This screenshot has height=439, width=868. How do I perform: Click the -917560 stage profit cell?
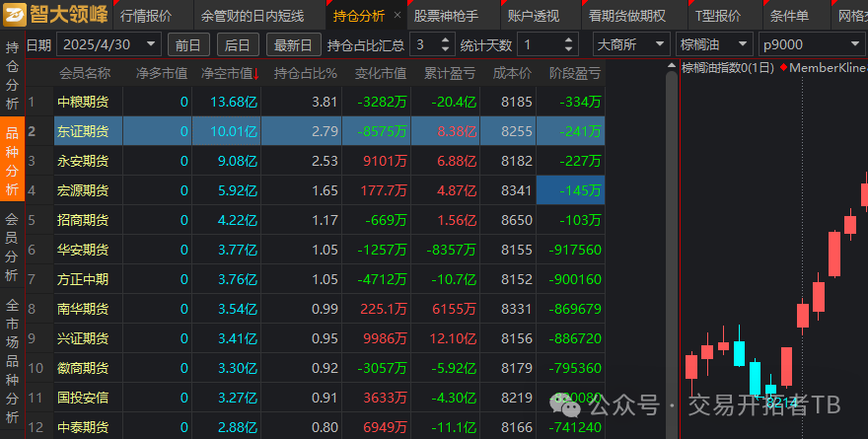coord(575,250)
